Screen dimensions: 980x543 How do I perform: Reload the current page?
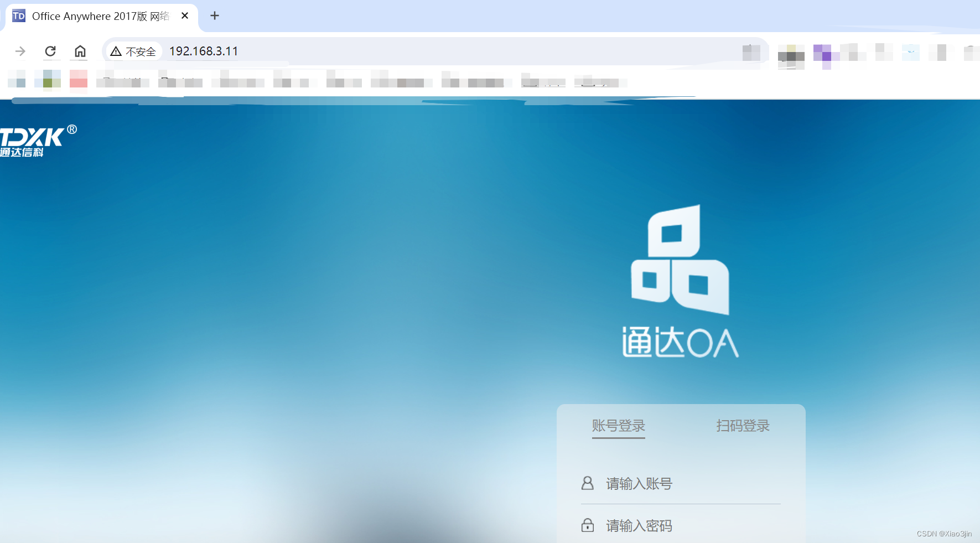pos(51,51)
